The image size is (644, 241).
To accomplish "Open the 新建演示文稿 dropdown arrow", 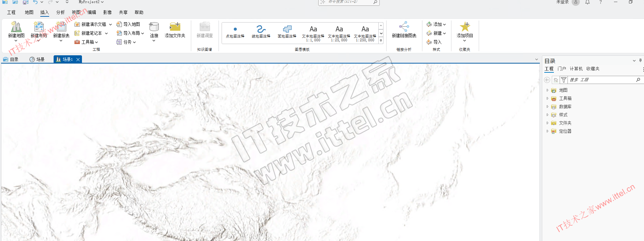I will point(110,25).
